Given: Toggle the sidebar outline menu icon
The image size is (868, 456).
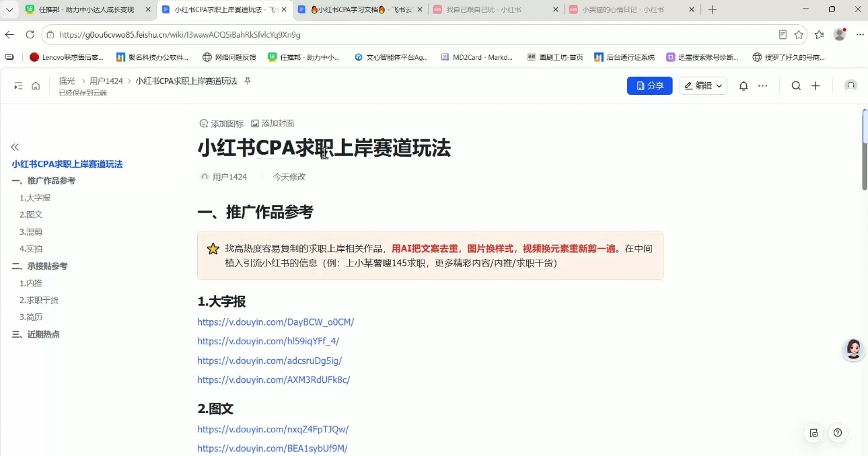Looking at the screenshot, I should 18,85.
